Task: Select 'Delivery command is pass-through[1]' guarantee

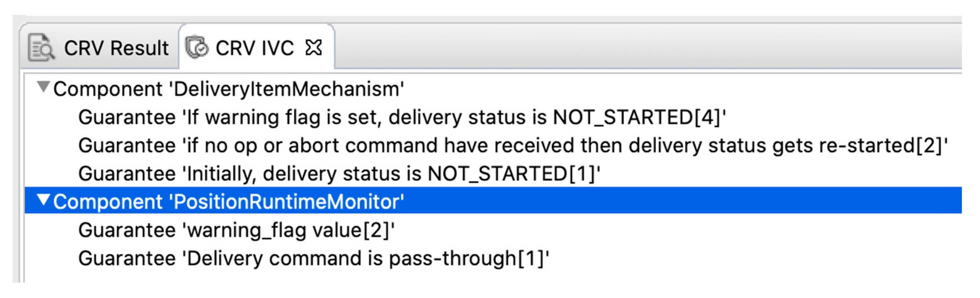Action: pyautogui.click(x=313, y=259)
